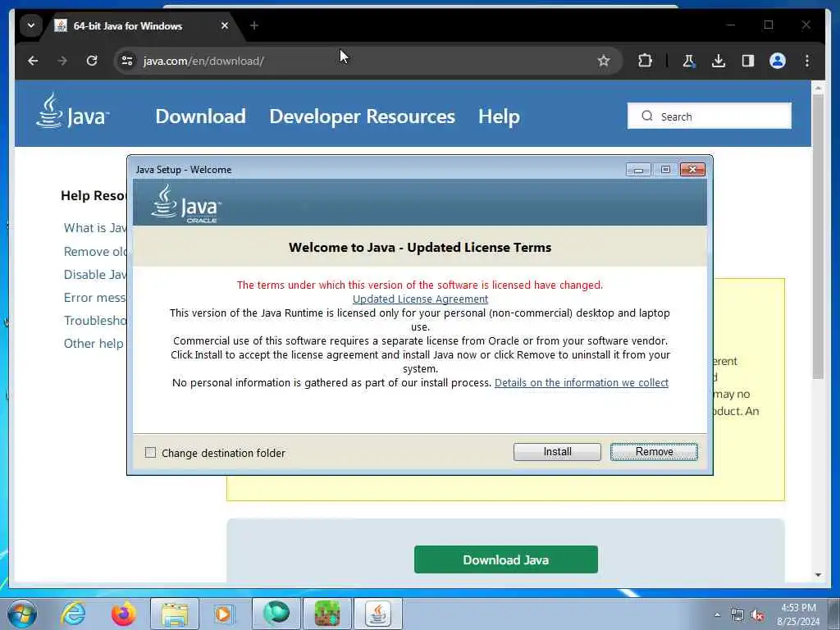Open Chrome Labs flask icon

tap(689, 61)
